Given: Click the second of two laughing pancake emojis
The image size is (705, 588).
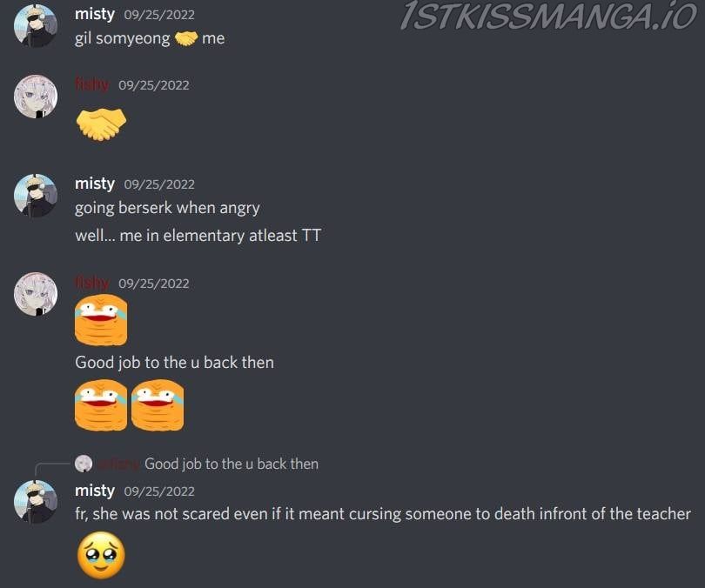Looking at the screenshot, I should click(158, 405).
